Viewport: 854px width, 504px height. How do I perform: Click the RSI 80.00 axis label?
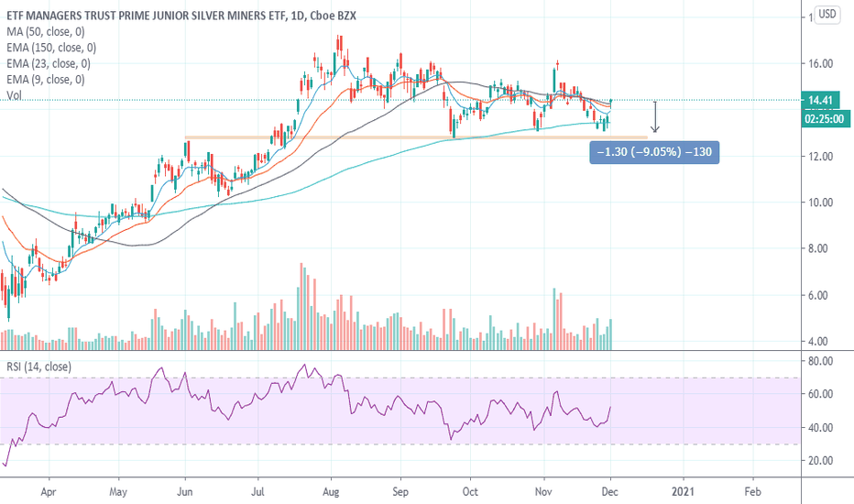point(821,361)
